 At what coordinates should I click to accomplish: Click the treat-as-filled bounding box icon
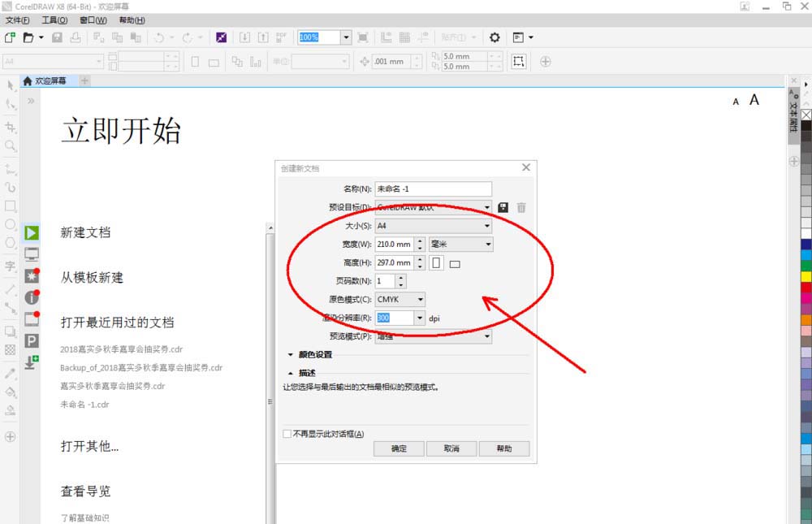point(518,61)
